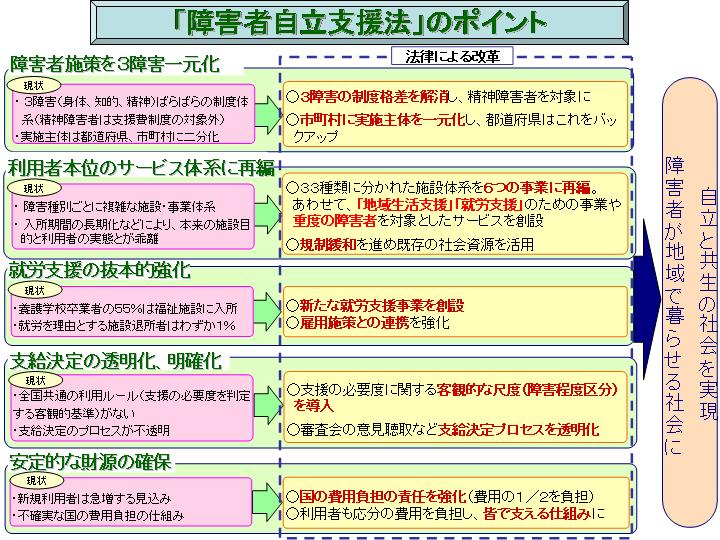Select line 障害種別ごとに複雑な施設・事業体系
The image size is (720, 540).
tap(116, 207)
